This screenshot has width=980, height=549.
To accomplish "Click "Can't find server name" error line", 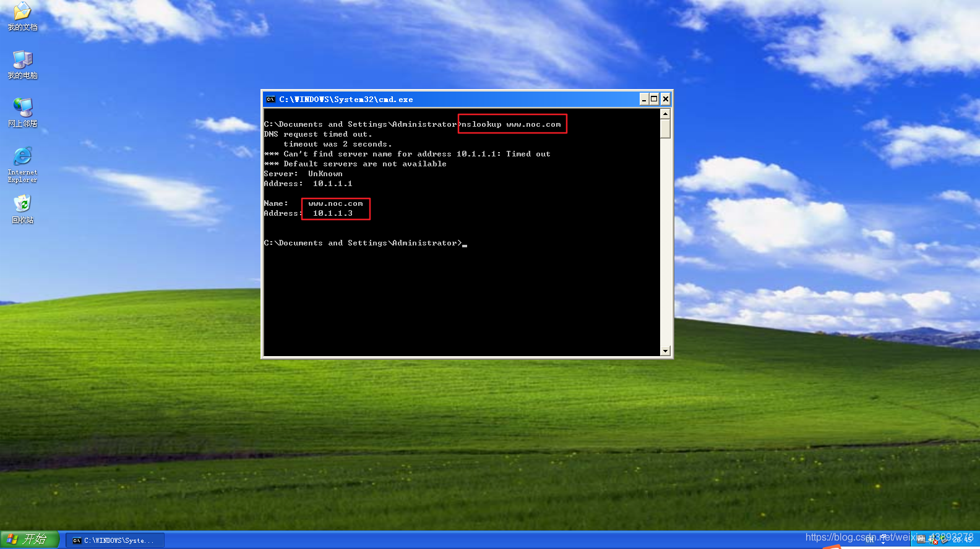I will click(407, 154).
